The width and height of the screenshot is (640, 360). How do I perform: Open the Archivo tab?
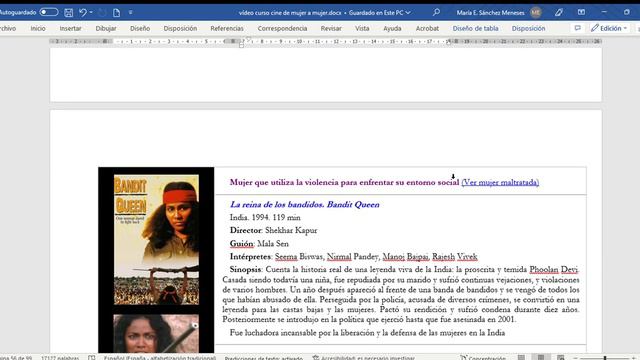(8, 28)
